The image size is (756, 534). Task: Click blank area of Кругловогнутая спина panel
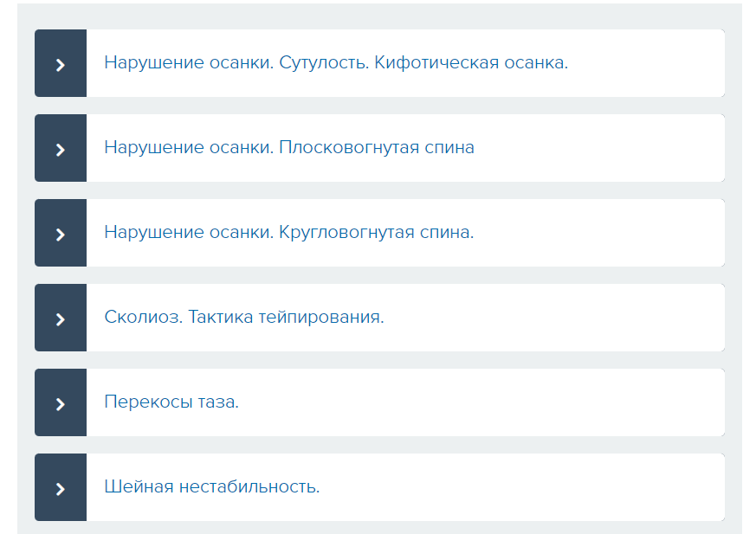[598, 233]
